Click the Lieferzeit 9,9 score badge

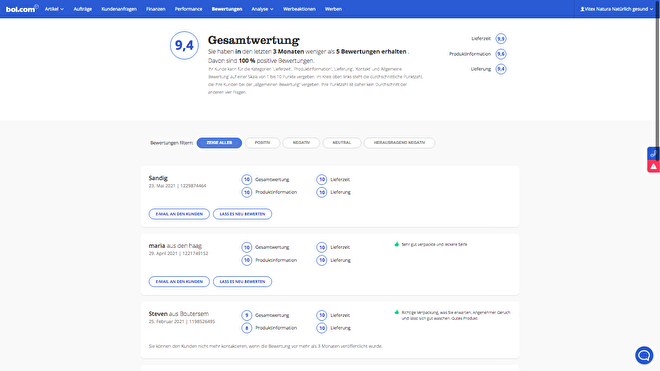[x=500, y=39]
